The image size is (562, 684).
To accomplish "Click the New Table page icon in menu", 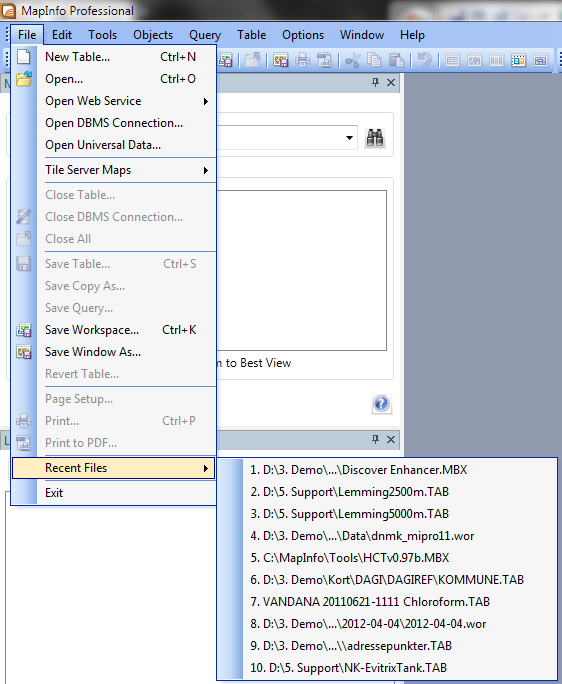I will click(24, 57).
